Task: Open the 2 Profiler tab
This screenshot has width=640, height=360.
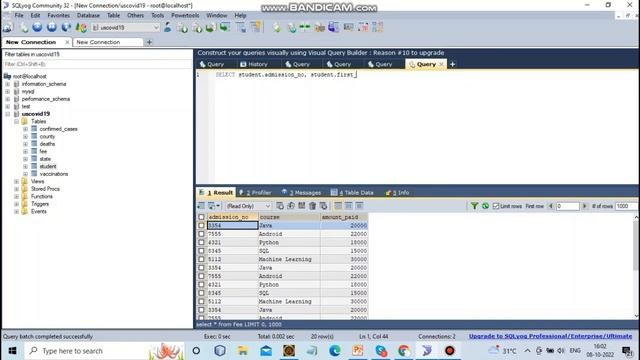Action: point(255,192)
